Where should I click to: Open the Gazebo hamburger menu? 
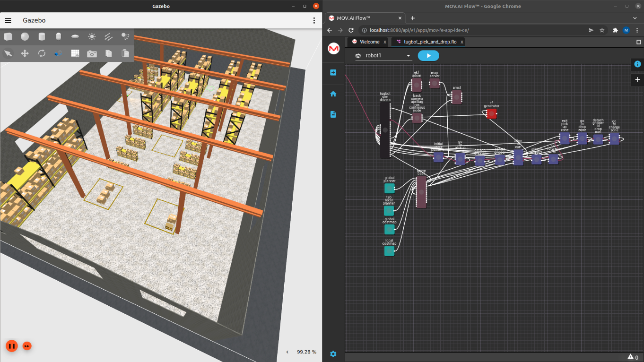[8, 21]
